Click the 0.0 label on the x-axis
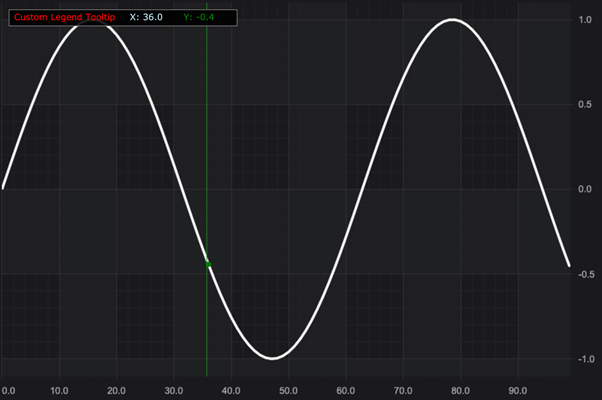 pyautogui.click(x=9, y=391)
